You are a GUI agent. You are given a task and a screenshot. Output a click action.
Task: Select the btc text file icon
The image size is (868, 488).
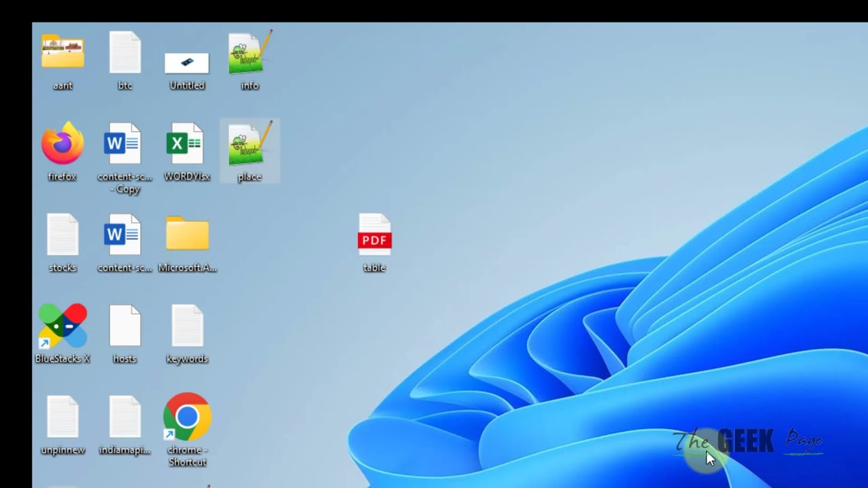(x=125, y=53)
